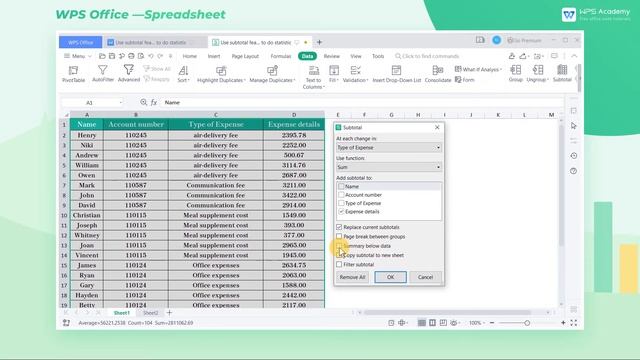Open 'At each change in' dropdown
The width and height of the screenshot is (640, 360).
point(389,147)
